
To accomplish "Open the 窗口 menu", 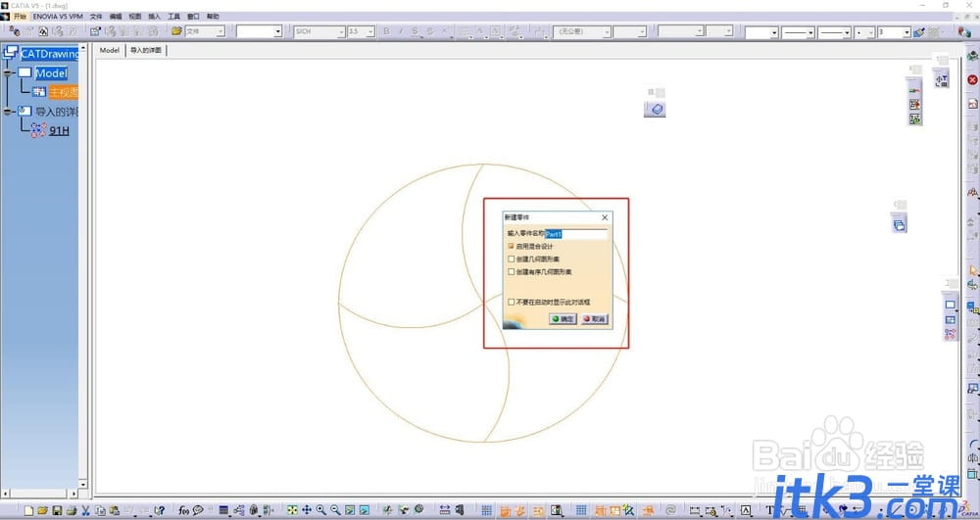I will (x=193, y=17).
